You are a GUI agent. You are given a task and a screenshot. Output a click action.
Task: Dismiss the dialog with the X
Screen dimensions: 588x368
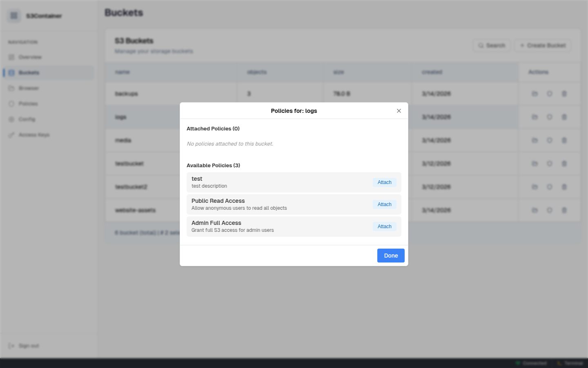pos(399,110)
